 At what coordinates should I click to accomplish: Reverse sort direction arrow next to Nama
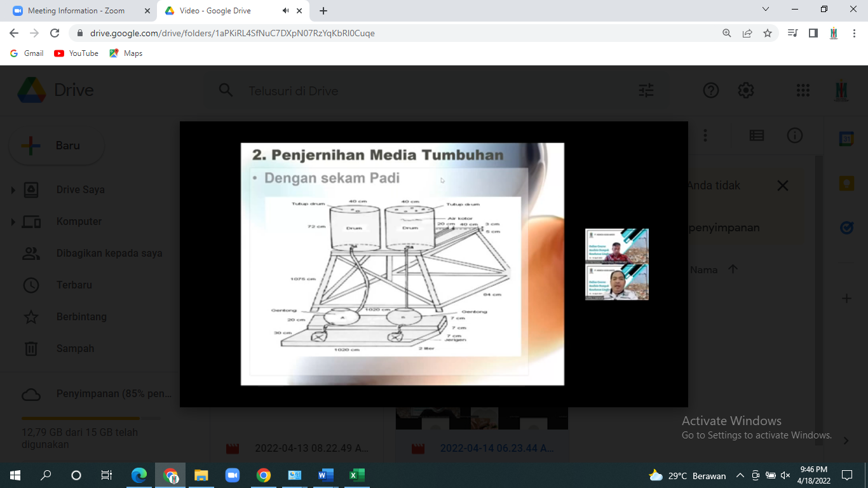733,269
